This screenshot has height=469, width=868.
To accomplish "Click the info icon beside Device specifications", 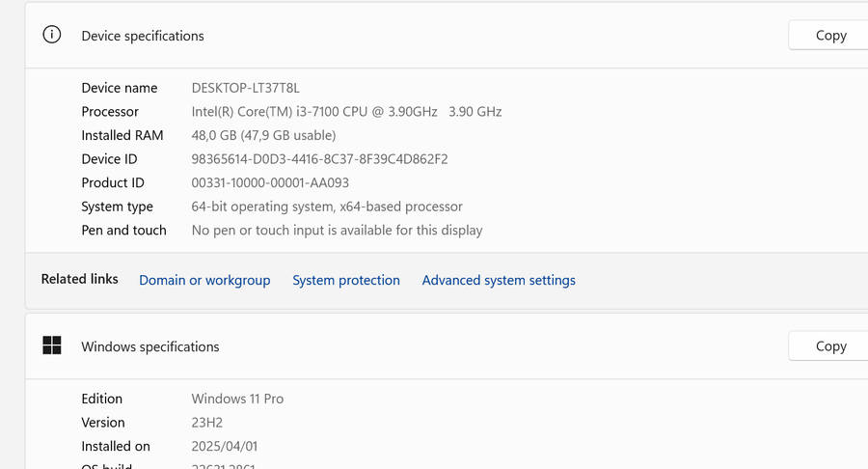I will [52, 35].
